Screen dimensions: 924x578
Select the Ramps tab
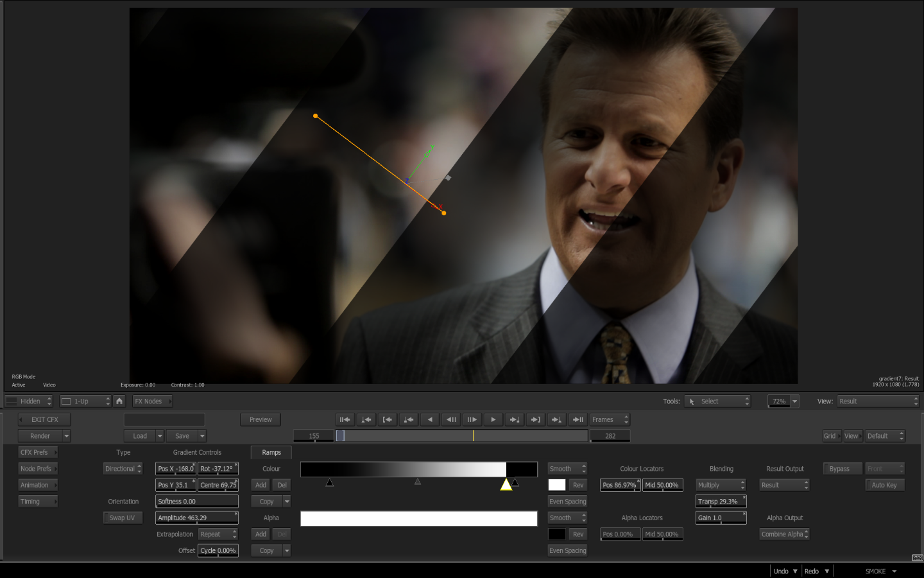pos(271,452)
